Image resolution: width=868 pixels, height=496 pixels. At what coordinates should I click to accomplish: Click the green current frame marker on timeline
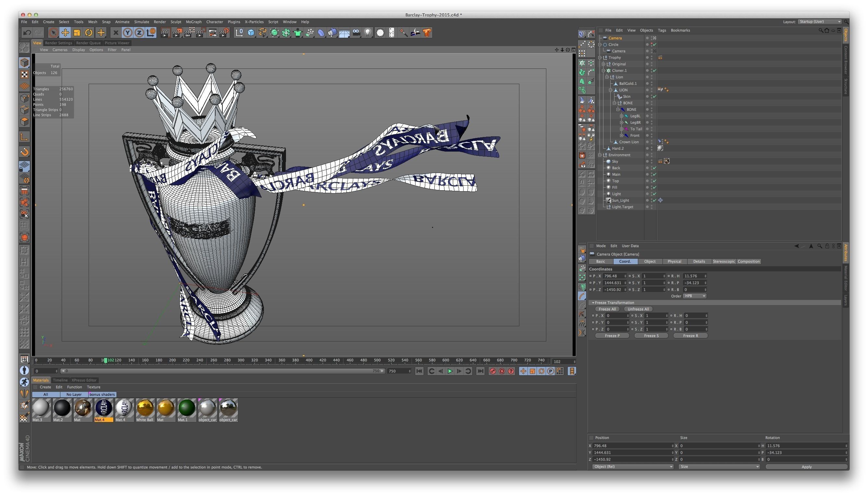coord(105,360)
